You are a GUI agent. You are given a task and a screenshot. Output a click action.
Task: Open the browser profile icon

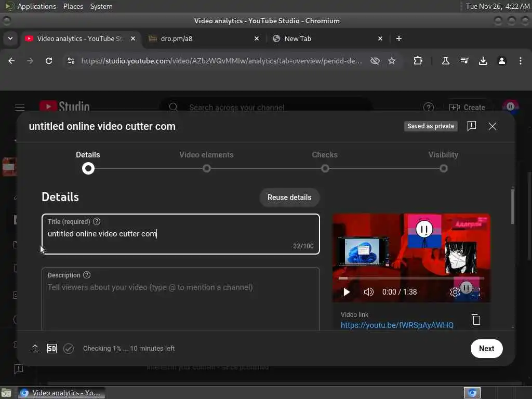click(x=502, y=61)
